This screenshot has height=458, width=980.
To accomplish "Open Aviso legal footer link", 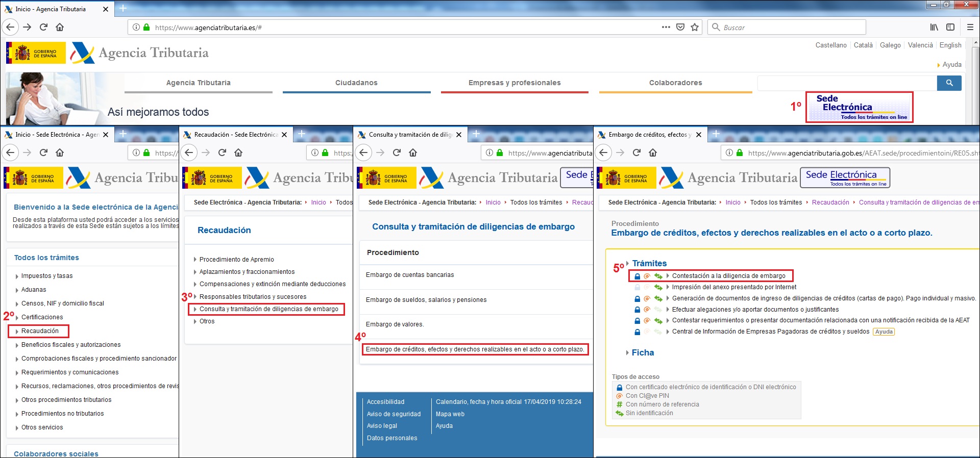I will tap(382, 426).
